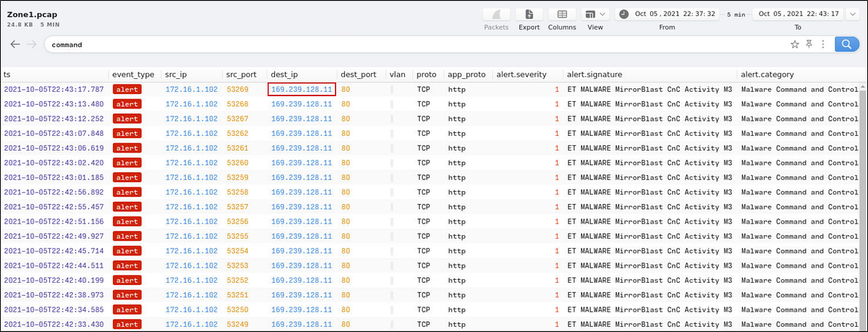The width and height of the screenshot is (868, 332).
Task: Go forward with the right arrow
Action: [x=32, y=44]
